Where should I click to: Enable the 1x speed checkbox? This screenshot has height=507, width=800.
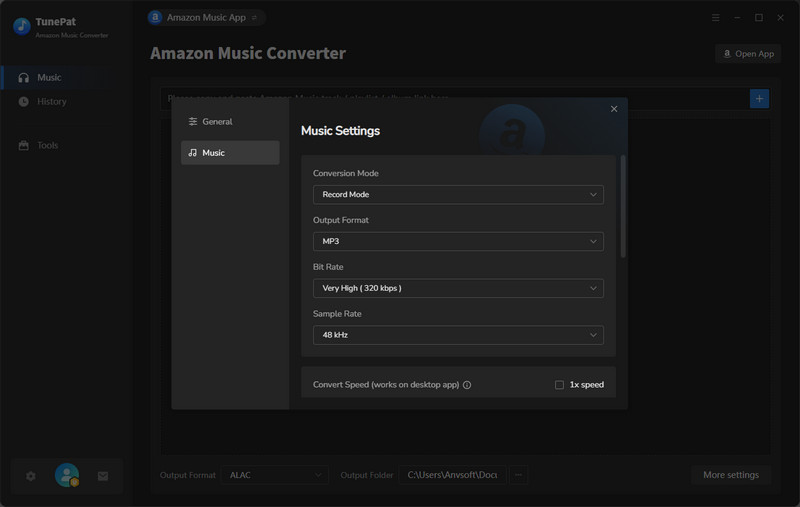click(x=560, y=385)
